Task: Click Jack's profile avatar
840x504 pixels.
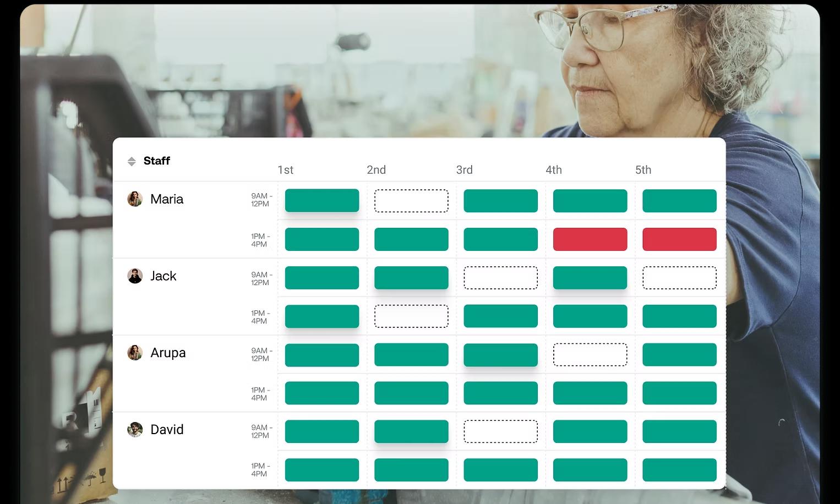Action: (135, 276)
